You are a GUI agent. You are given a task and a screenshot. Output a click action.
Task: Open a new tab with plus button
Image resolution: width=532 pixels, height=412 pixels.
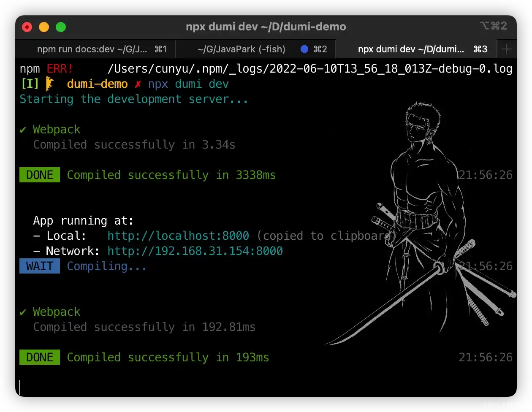point(507,49)
